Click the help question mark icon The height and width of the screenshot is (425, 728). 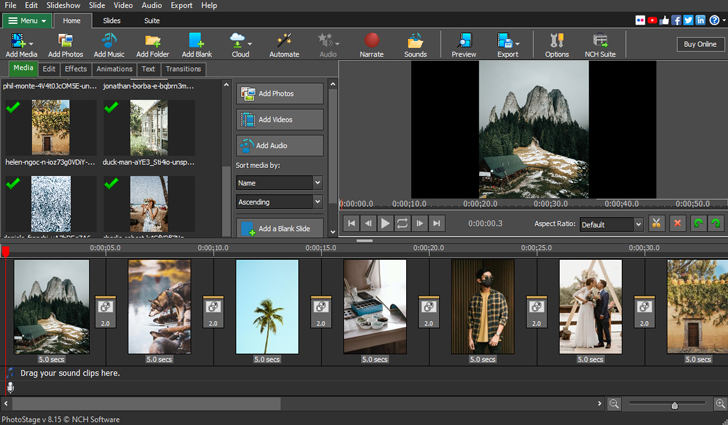click(x=714, y=20)
